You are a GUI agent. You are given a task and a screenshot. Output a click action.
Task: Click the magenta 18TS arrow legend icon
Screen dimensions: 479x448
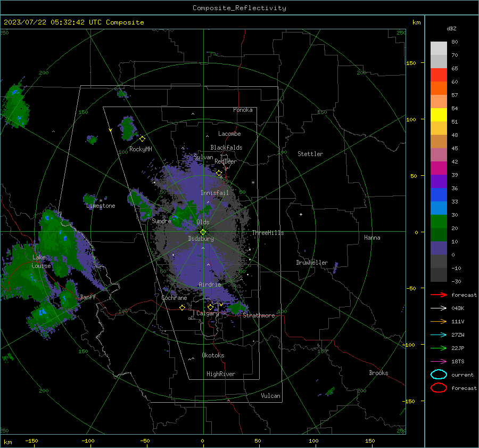(439, 362)
